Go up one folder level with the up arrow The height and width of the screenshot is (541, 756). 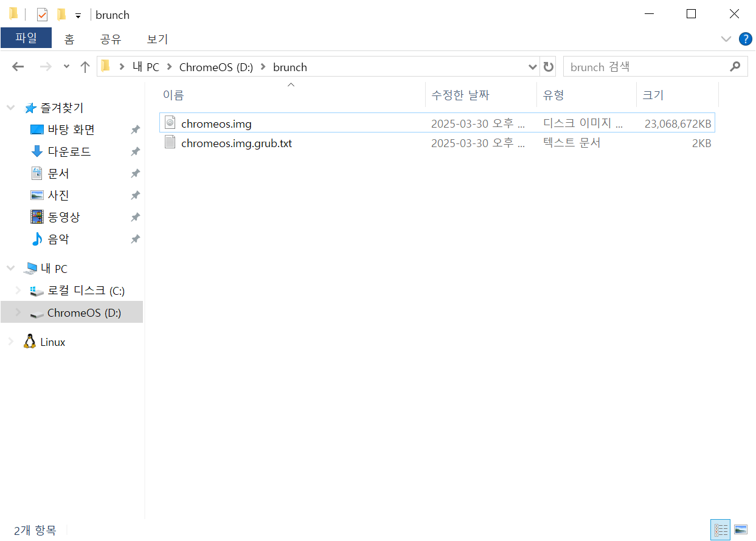click(85, 67)
